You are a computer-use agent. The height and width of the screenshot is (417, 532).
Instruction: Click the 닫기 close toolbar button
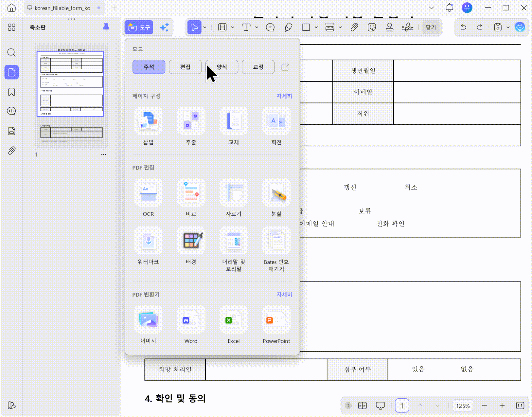(x=431, y=27)
